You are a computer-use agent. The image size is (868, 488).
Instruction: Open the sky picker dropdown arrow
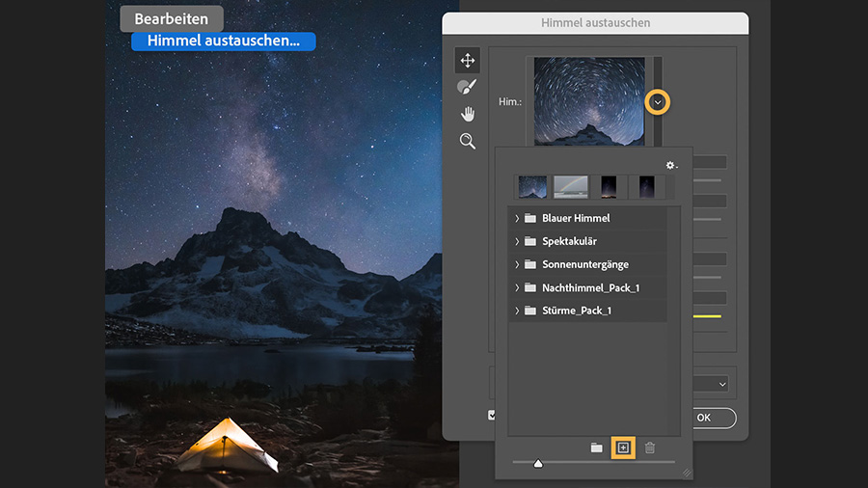tap(657, 102)
